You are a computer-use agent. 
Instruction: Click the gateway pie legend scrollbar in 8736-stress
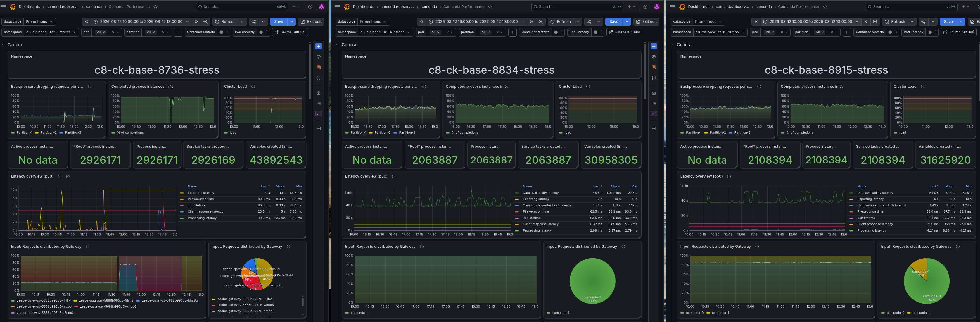[x=303, y=302]
